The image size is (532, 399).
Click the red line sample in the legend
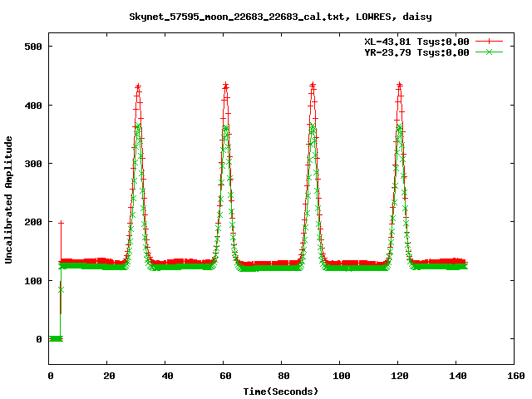point(489,42)
